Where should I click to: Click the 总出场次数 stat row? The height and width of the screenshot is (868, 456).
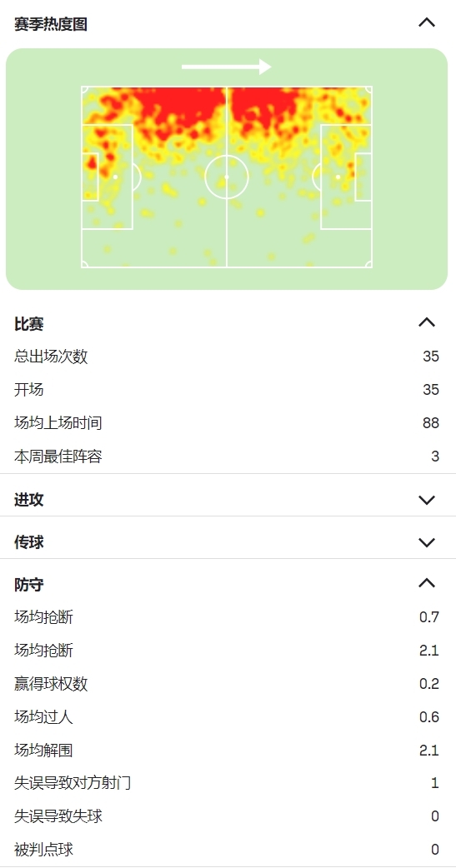[228, 357]
